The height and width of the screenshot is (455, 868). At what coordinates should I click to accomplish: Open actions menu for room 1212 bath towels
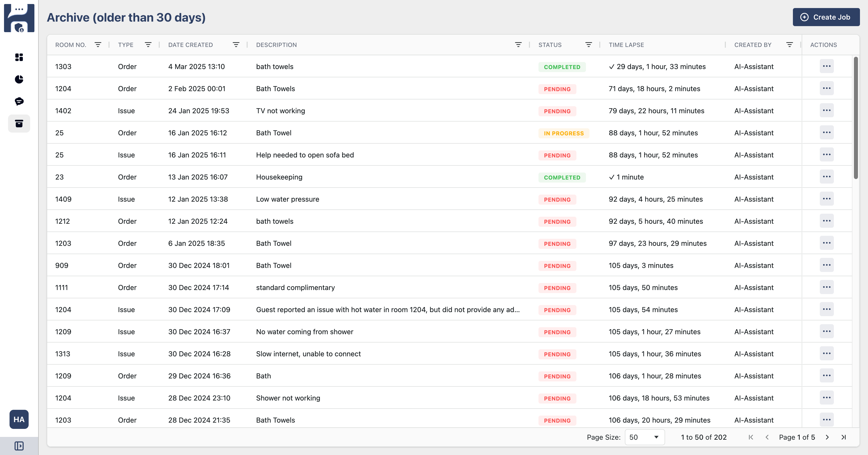coord(827,221)
